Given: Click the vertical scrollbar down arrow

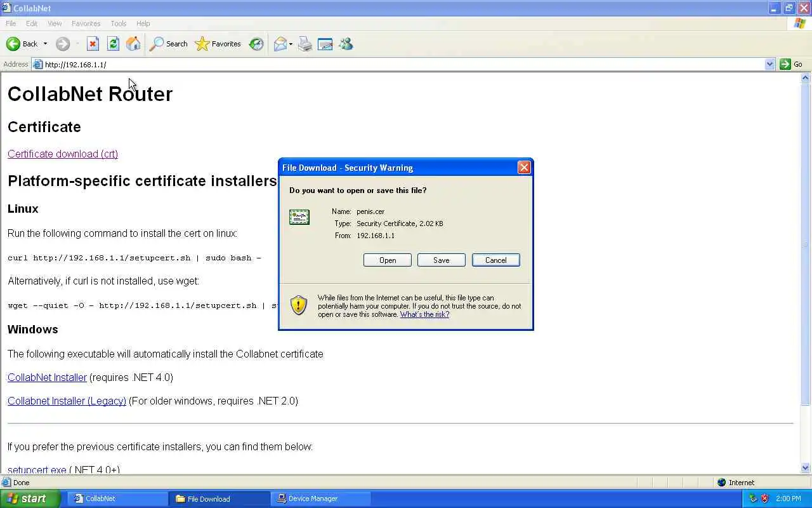Looking at the screenshot, I should click(806, 468).
